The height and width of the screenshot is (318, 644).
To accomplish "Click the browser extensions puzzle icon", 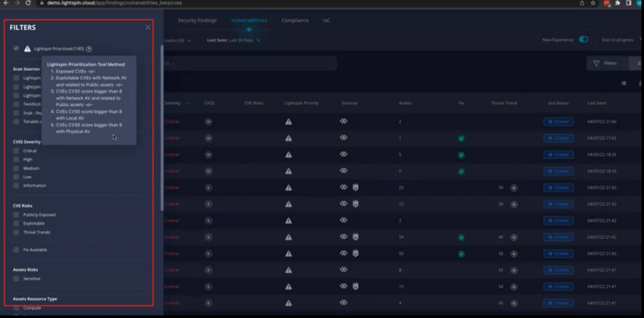I will tap(618, 3).
